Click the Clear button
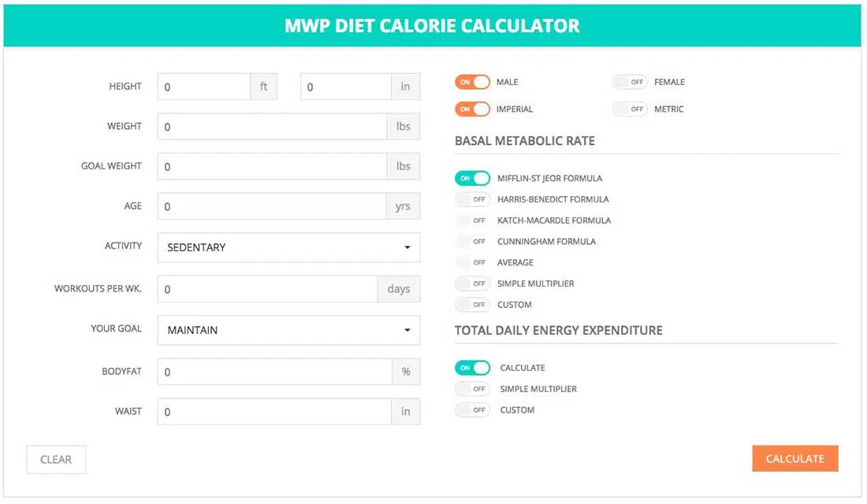The width and height of the screenshot is (867, 504). click(56, 460)
